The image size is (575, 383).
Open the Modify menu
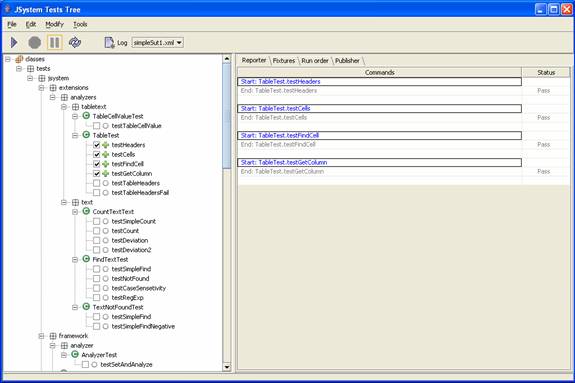click(54, 25)
